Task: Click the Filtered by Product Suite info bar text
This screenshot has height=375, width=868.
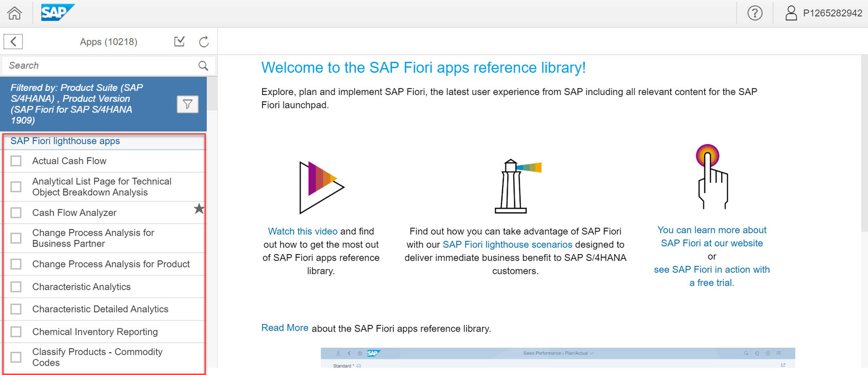Action: 77,104
